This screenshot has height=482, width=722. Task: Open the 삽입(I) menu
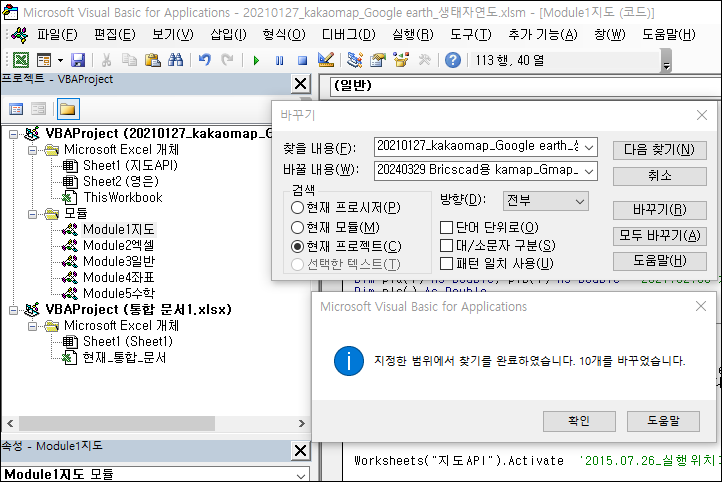pos(228,35)
